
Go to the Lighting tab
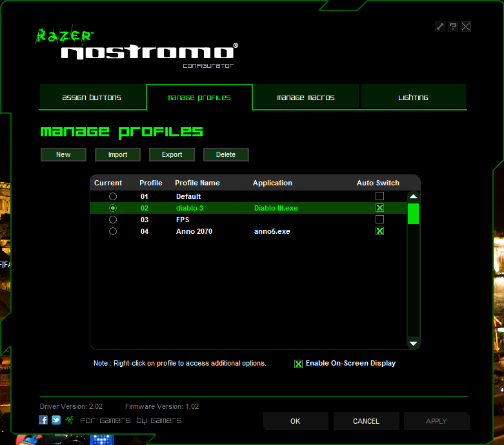pos(414,98)
